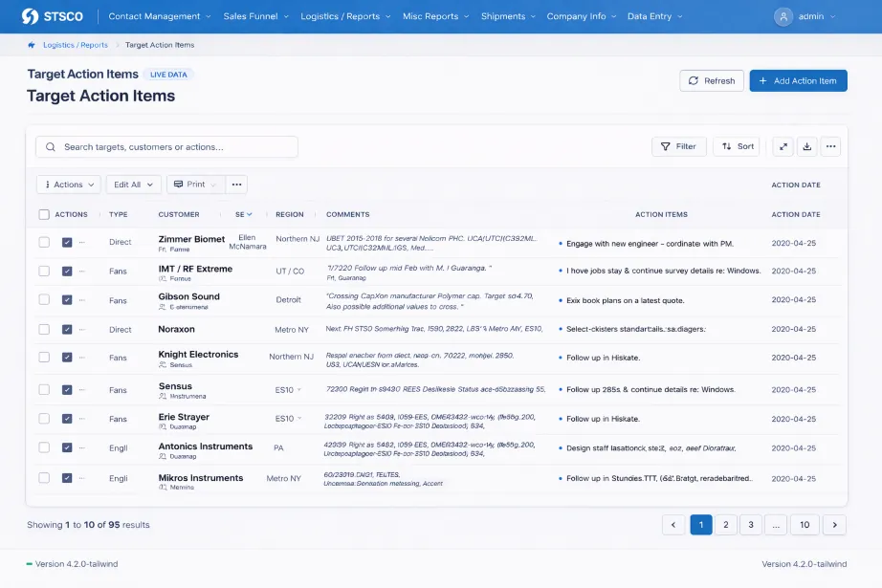Sort by the SE column chevron
882x588 pixels.
pyautogui.click(x=249, y=214)
